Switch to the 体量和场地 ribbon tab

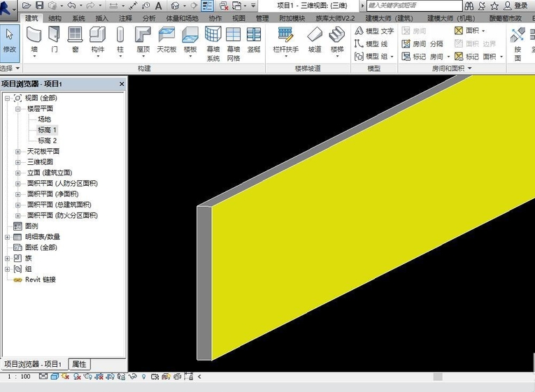pyautogui.click(x=182, y=18)
